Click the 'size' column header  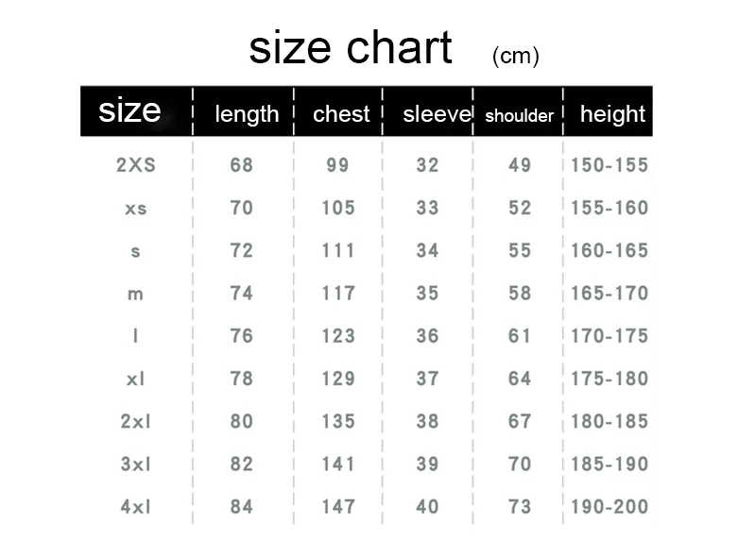tap(129, 110)
